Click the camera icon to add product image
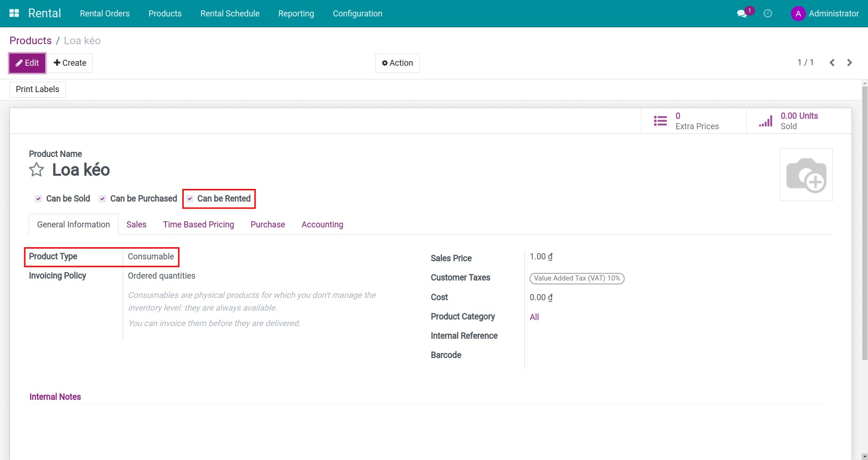 click(x=806, y=174)
